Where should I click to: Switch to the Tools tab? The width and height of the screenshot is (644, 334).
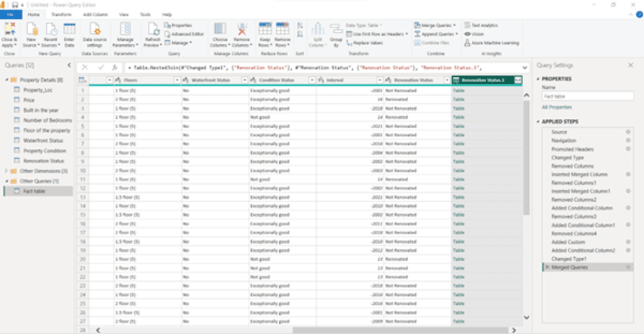[145, 14]
